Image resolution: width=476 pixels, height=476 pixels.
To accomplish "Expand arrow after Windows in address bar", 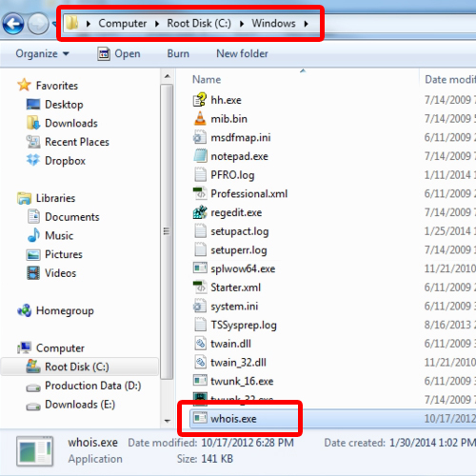I will click(306, 24).
